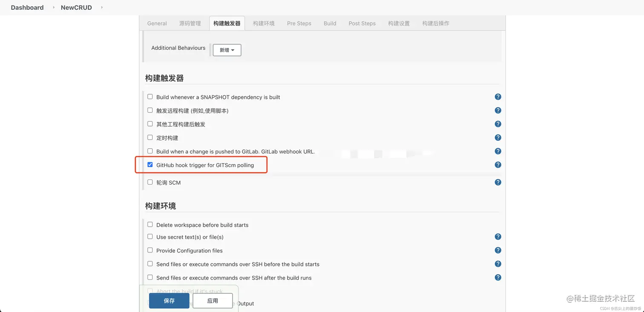
Task: Expand the Dashboard breadcrumb arrow
Action: (54, 8)
